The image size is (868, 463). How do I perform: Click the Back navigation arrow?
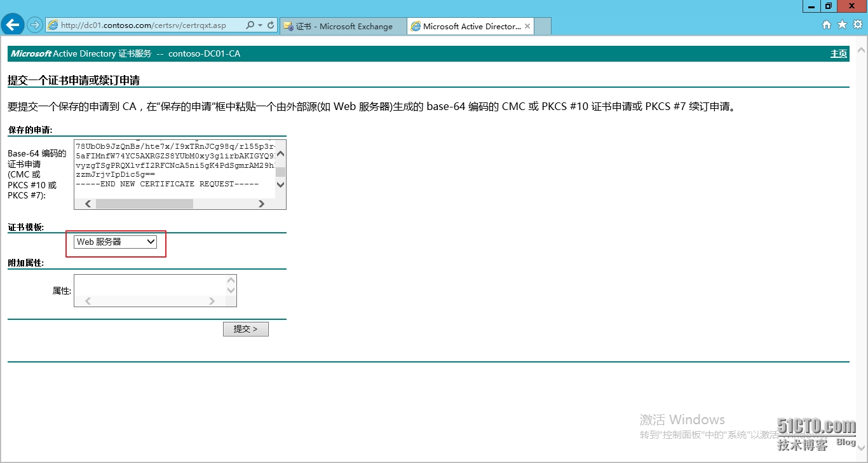pyautogui.click(x=13, y=25)
